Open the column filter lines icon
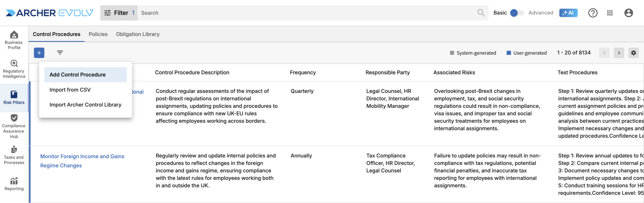Image resolution: width=644 pixels, height=203 pixels. pyautogui.click(x=60, y=53)
